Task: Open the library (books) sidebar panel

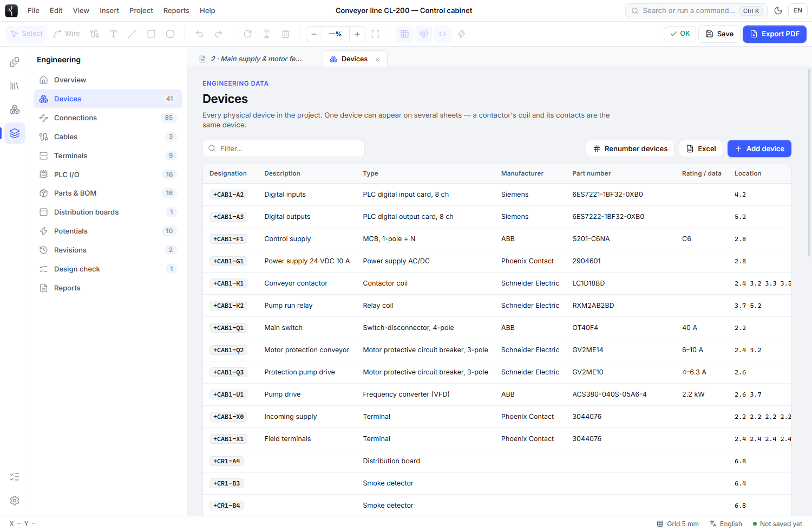Action: click(15, 86)
